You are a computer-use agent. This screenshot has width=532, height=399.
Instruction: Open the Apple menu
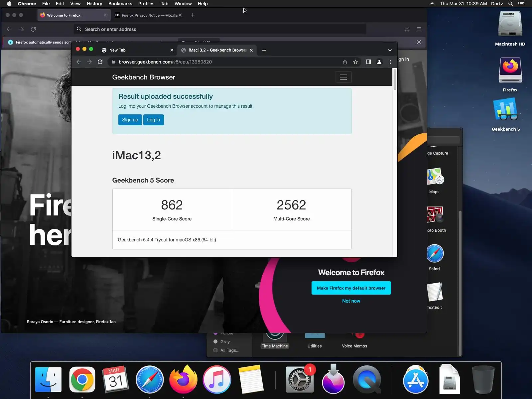(9, 4)
